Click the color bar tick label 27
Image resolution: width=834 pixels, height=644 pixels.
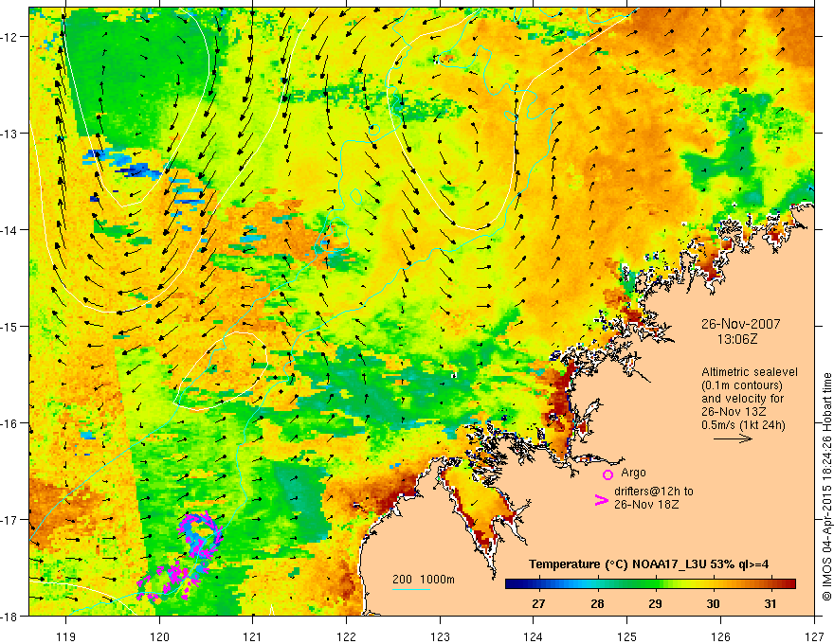538,604
